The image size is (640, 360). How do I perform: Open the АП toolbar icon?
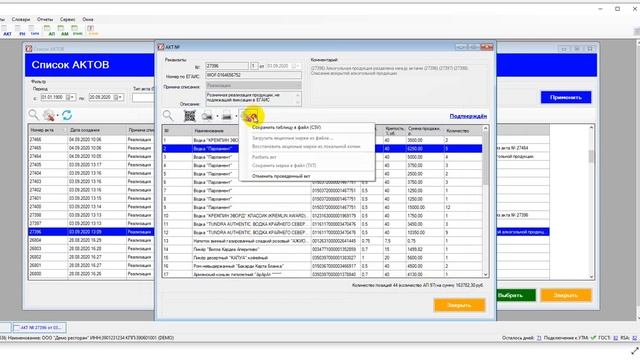click(x=51, y=31)
